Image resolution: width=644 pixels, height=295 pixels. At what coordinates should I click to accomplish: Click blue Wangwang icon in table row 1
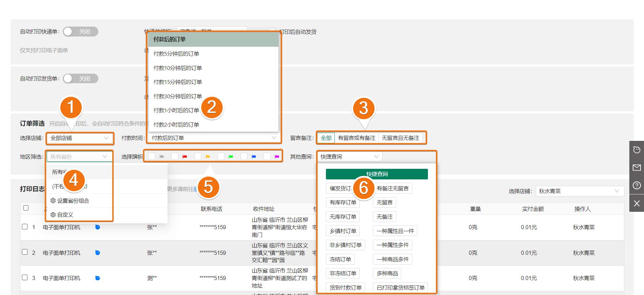click(98, 227)
